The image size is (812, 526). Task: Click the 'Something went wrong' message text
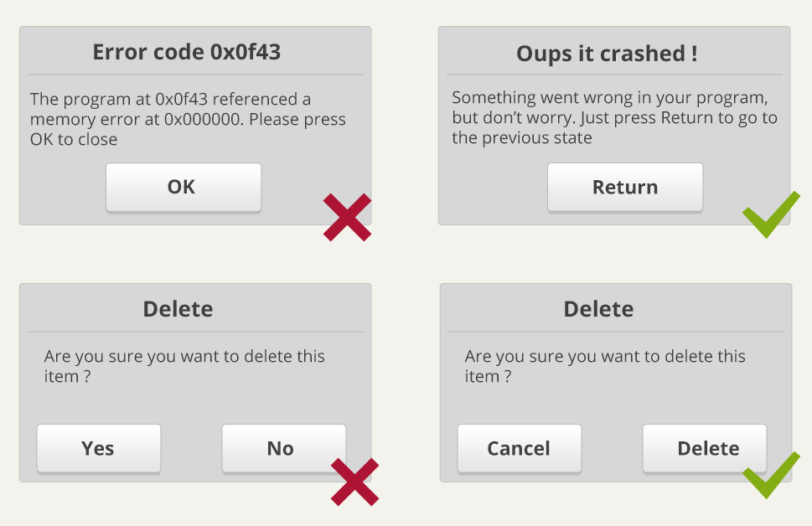pos(615,117)
